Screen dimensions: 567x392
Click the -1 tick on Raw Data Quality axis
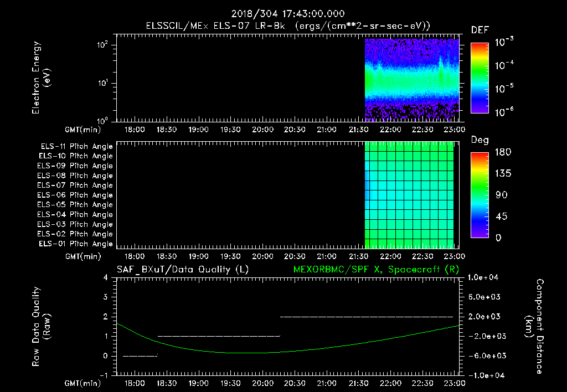click(104, 375)
